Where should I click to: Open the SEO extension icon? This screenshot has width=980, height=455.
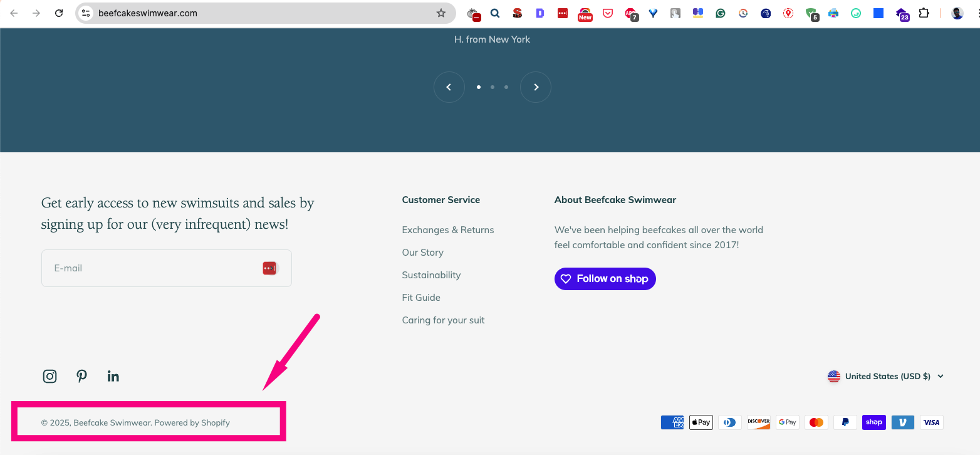coord(517,13)
